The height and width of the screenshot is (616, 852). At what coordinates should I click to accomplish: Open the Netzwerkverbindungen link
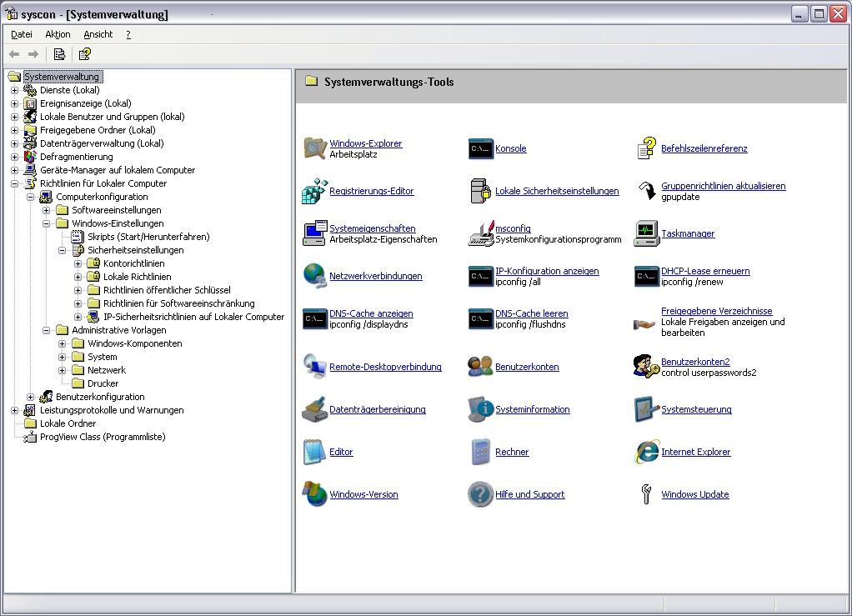click(375, 276)
